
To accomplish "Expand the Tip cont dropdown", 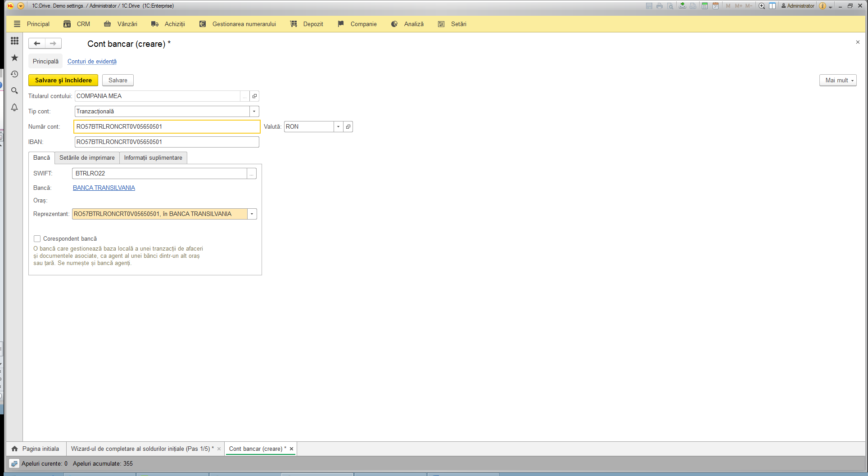I will 254,111.
